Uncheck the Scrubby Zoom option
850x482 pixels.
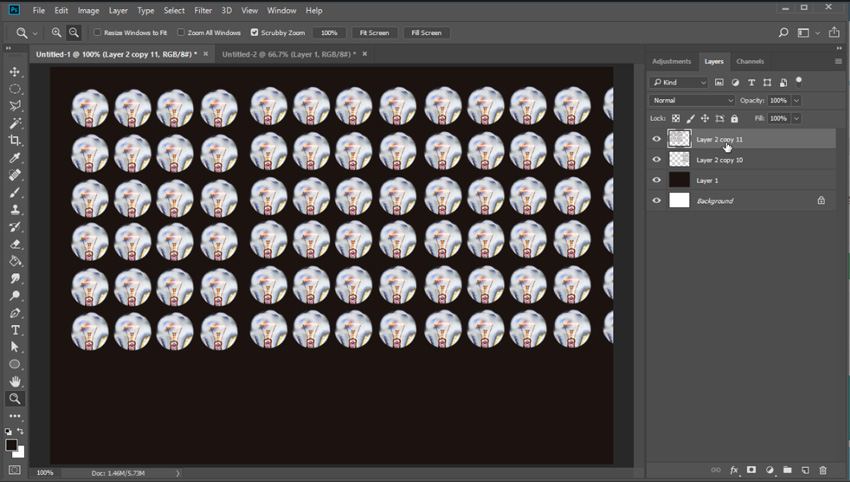(254, 33)
